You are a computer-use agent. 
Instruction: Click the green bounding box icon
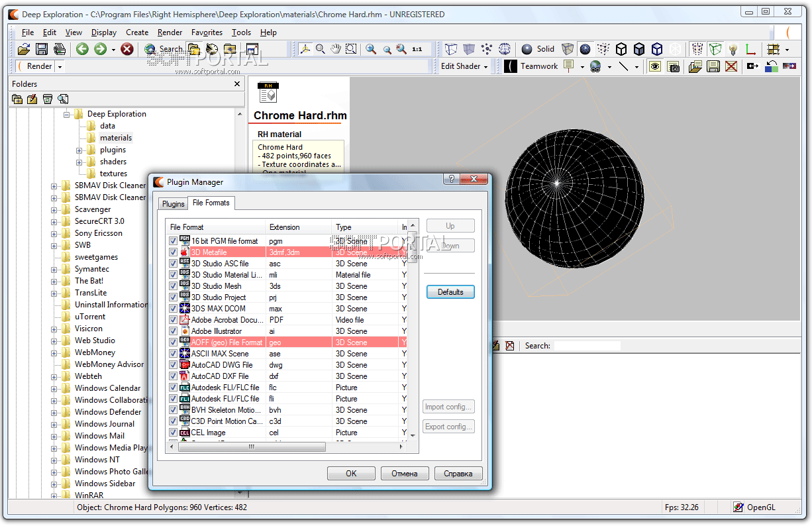point(715,49)
